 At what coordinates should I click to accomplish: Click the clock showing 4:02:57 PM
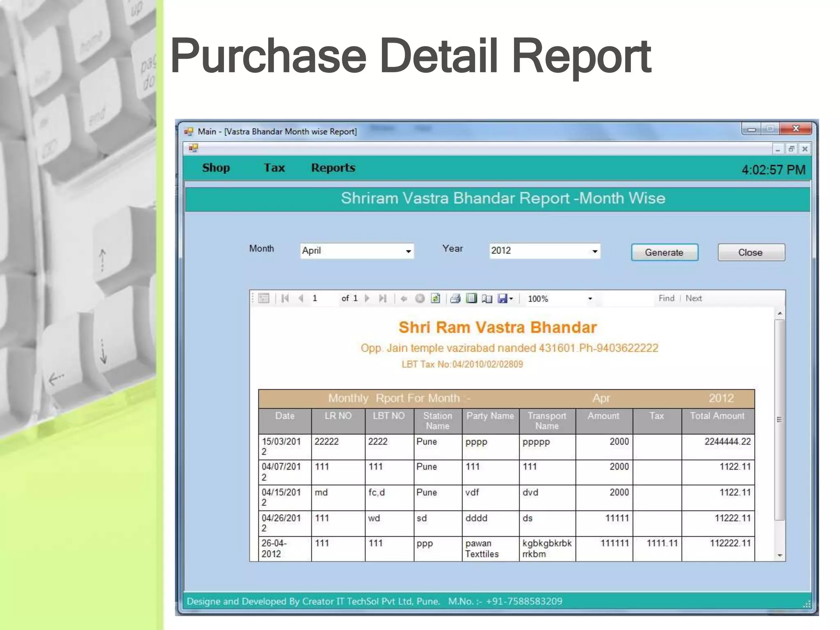pos(774,170)
